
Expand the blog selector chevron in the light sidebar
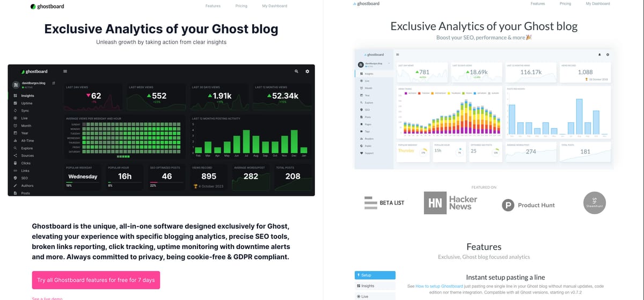[x=389, y=63]
